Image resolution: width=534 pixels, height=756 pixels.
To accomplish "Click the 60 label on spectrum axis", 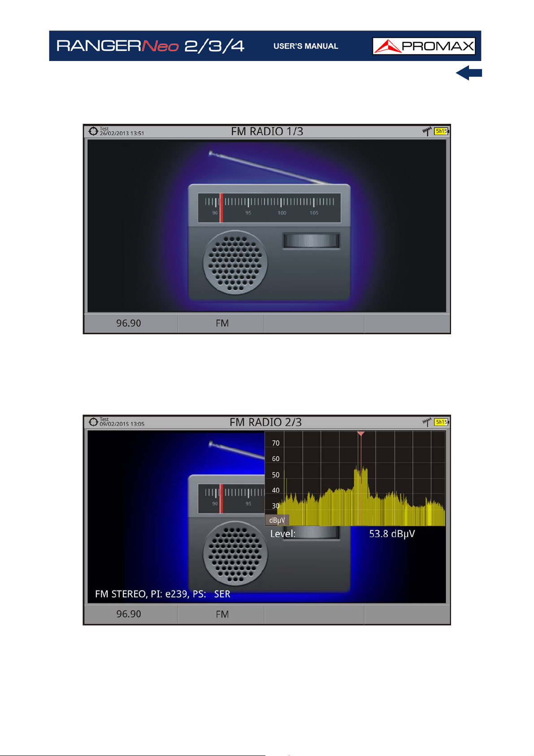I will [x=276, y=459].
